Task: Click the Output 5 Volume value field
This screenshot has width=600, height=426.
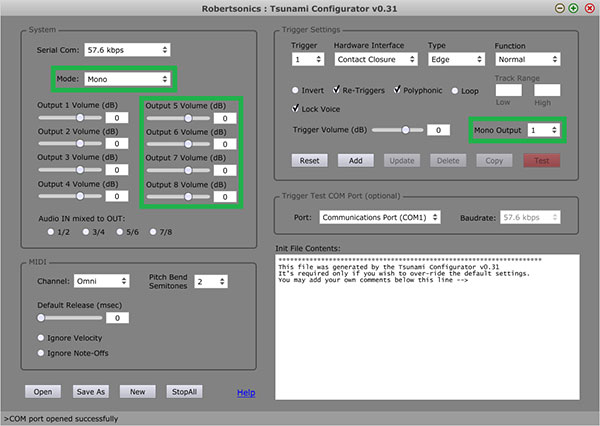Action: click(x=225, y=119)
